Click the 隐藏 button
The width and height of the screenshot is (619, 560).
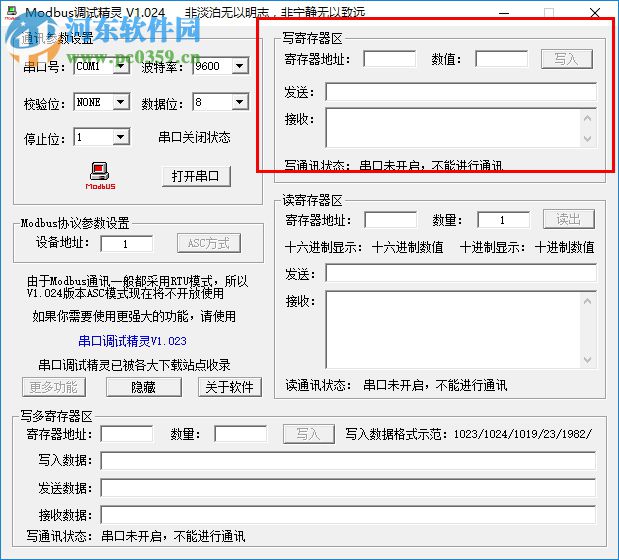pos(144,387)
